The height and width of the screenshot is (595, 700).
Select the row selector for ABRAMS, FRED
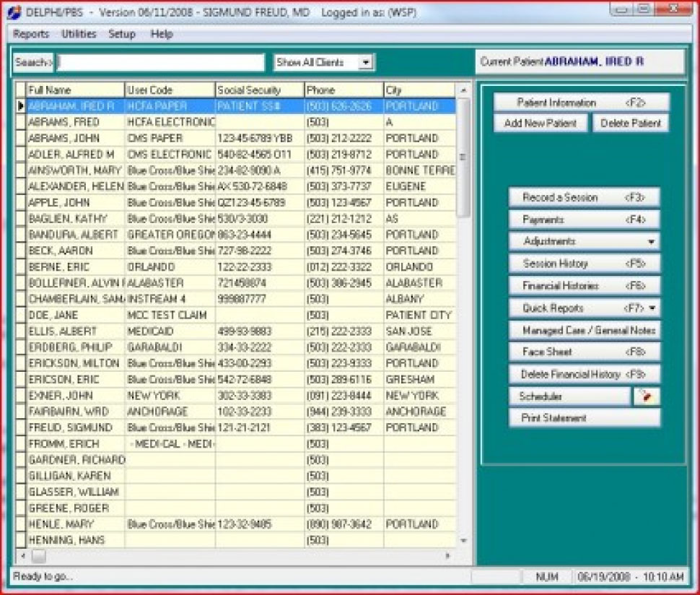(x=20, y=122)
